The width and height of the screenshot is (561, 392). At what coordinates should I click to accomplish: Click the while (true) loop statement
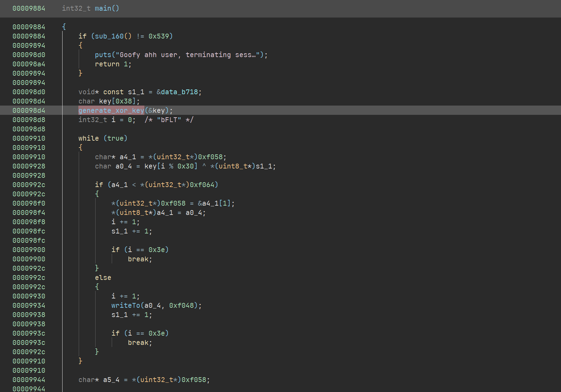click(103, 138)
